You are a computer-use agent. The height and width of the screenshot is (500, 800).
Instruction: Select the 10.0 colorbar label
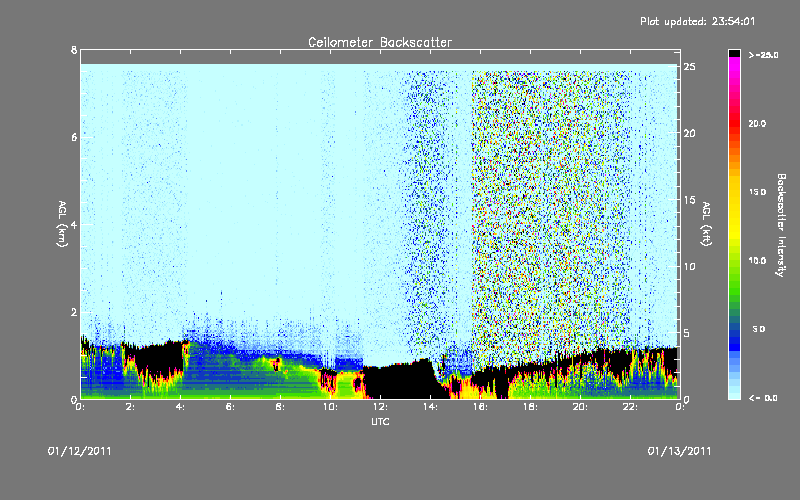click(757, 261)
